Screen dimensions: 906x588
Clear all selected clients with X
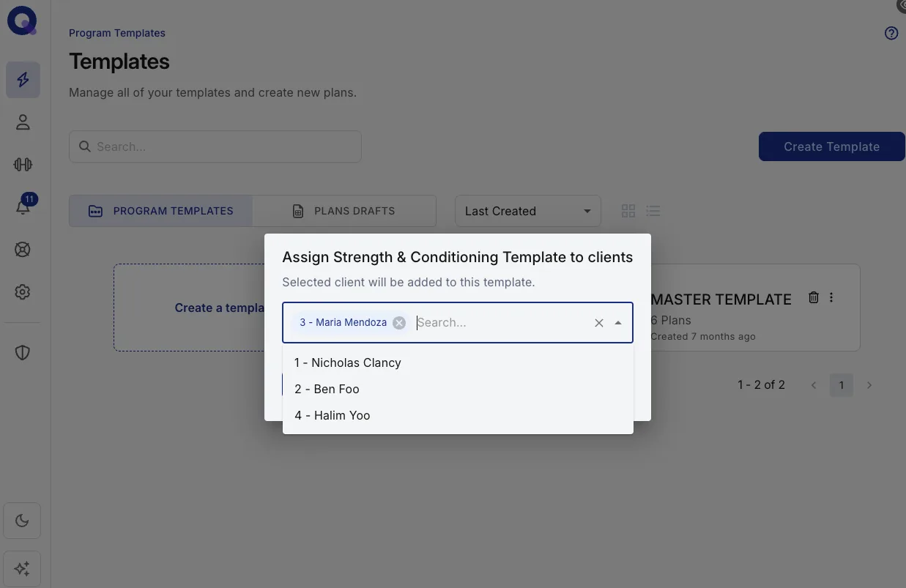click(599, 323)
